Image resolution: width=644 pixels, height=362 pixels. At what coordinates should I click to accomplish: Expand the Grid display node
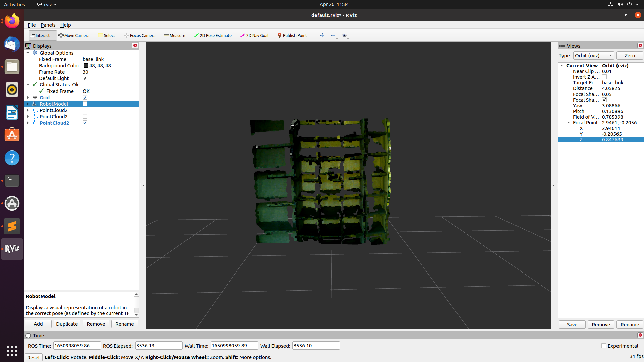28,97
